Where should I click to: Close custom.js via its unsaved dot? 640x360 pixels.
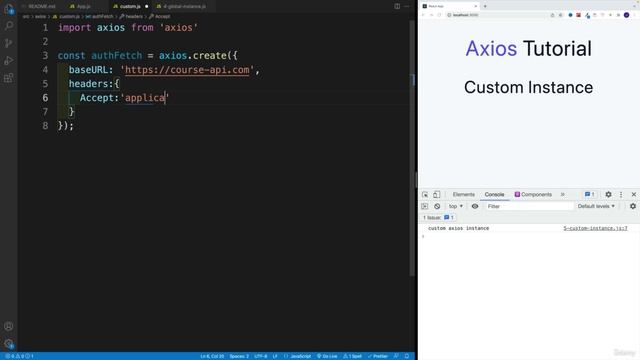click(147, 7)
